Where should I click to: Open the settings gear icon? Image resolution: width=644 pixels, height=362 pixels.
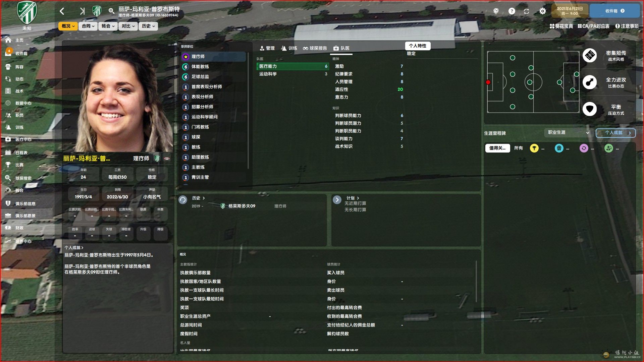[542, 11]
